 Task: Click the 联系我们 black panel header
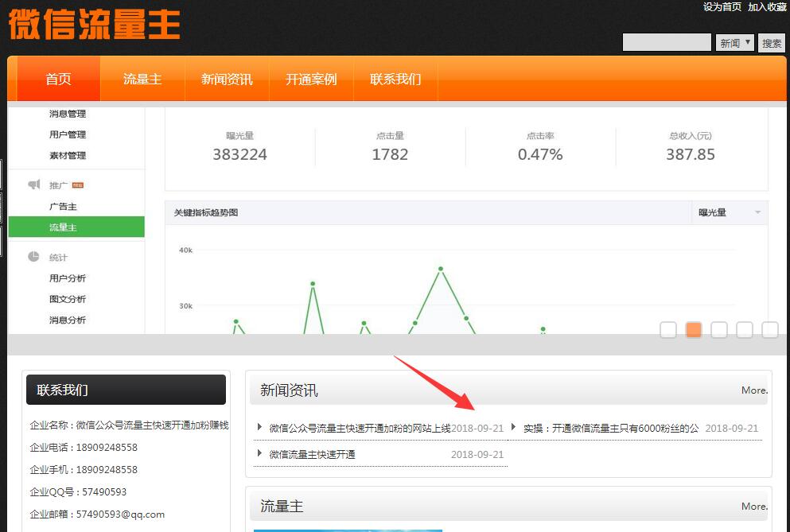[x=126, y=390]
